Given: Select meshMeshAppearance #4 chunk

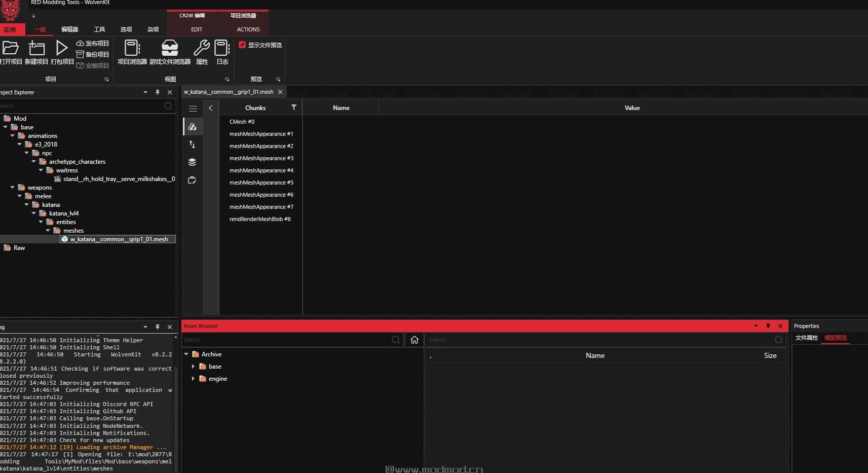Looking at the screenshot, I should 260,170.
